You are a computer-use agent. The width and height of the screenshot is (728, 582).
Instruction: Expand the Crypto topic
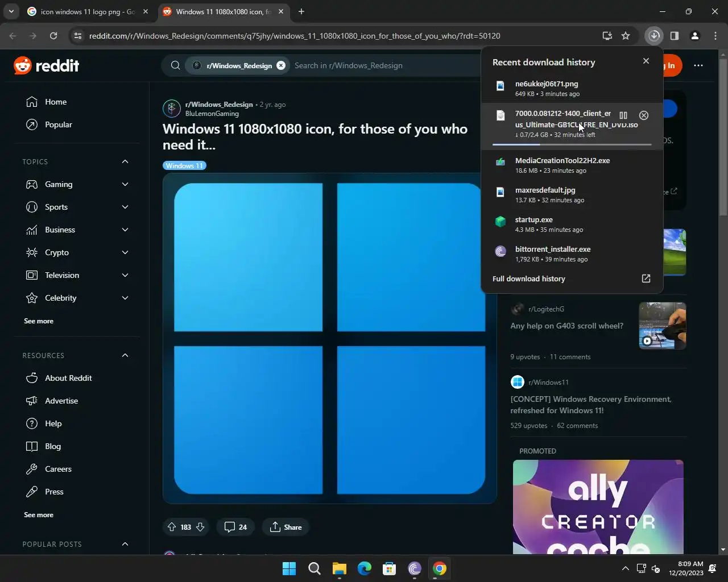coord(125,252)
